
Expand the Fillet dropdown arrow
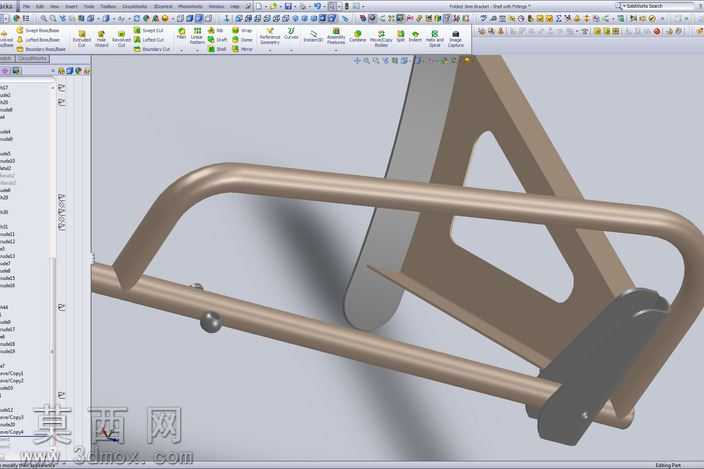tap(181, 50)
